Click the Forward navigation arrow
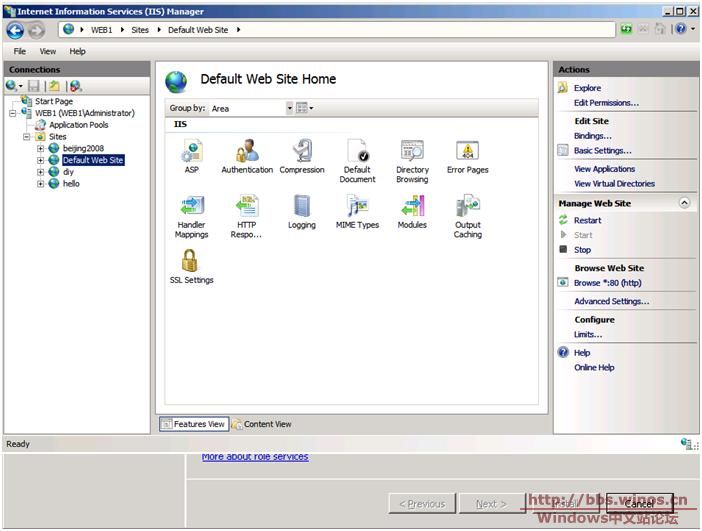Screen dimensions: 702x531 tap(36, 30)
